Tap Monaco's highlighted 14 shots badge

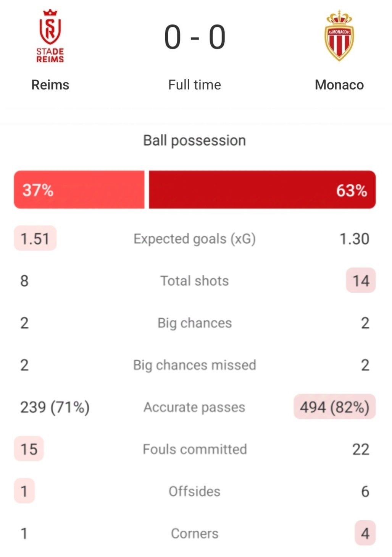pos(361,280)
